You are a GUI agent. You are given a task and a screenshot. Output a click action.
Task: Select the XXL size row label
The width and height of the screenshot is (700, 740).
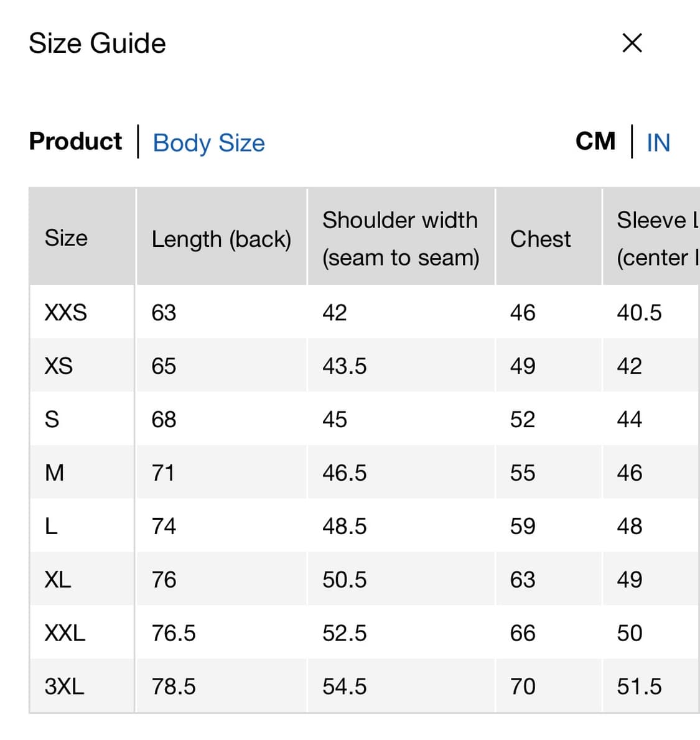(x=65, y=633)
